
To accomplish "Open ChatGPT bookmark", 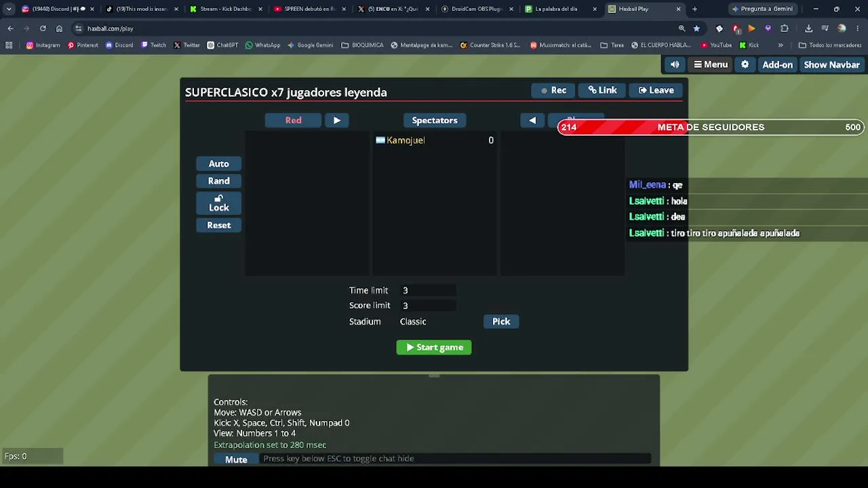I will pos(222,45).
